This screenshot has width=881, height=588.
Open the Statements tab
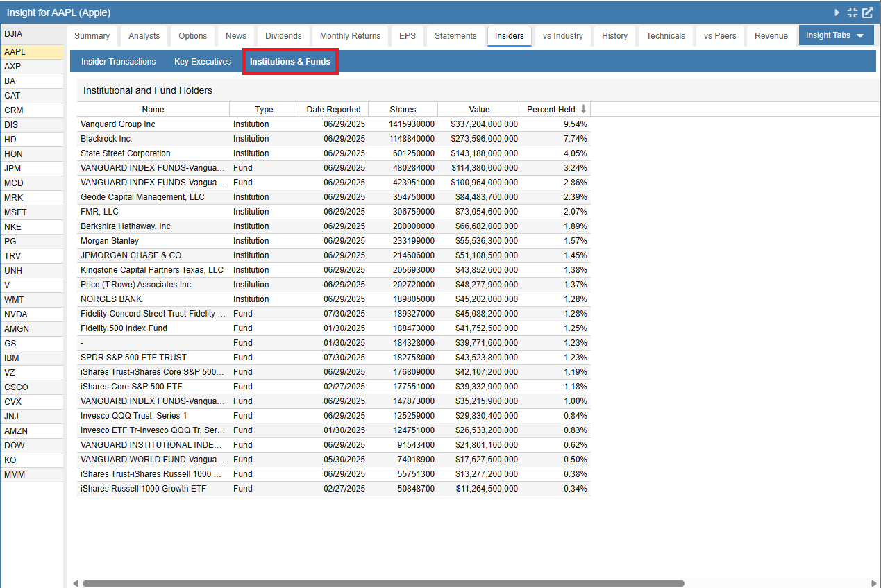click(455, 36)
